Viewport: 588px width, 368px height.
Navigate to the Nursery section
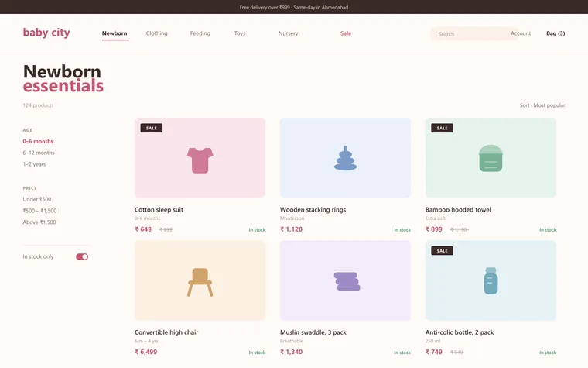288,33
